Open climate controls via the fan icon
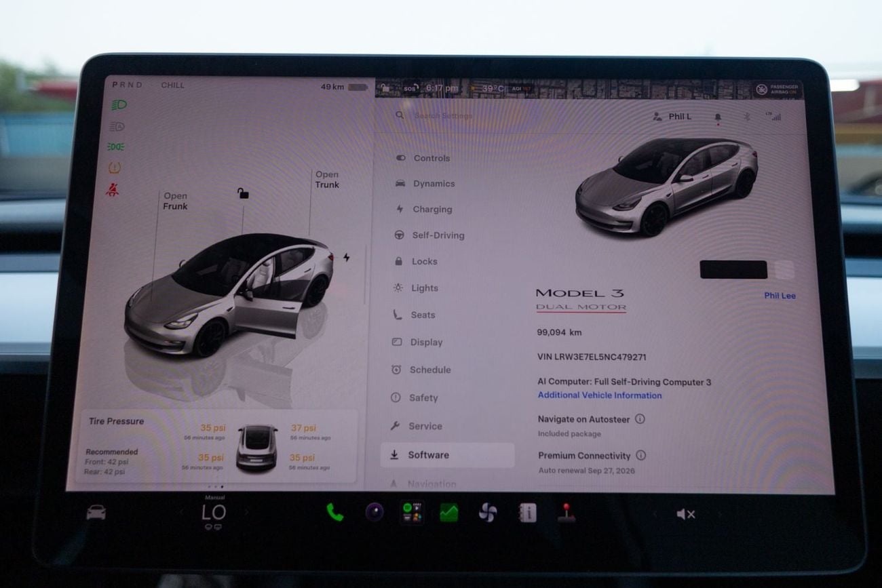This screenshot has height=588, width=882. (487, 513)
